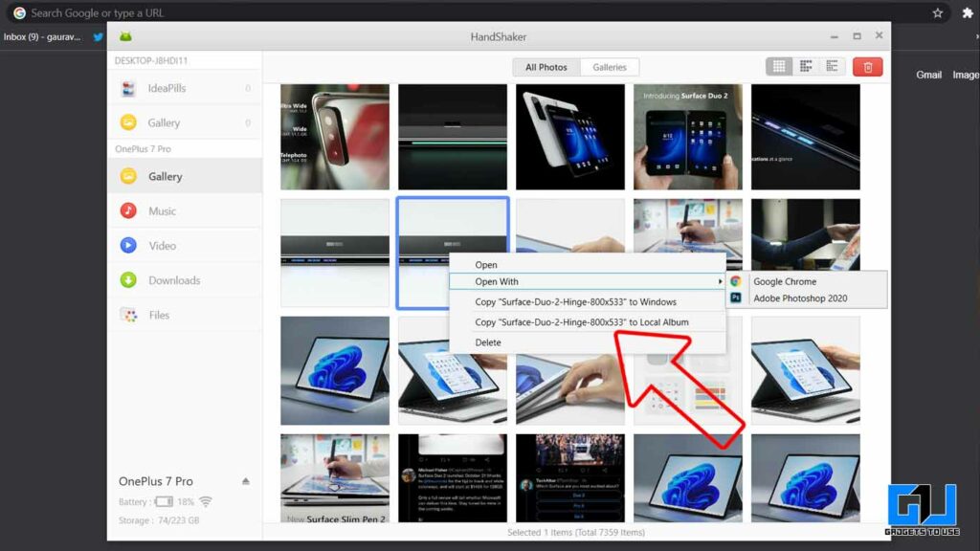Open with Google Chrome
980x551 pixels.
[x=807, y=282]
